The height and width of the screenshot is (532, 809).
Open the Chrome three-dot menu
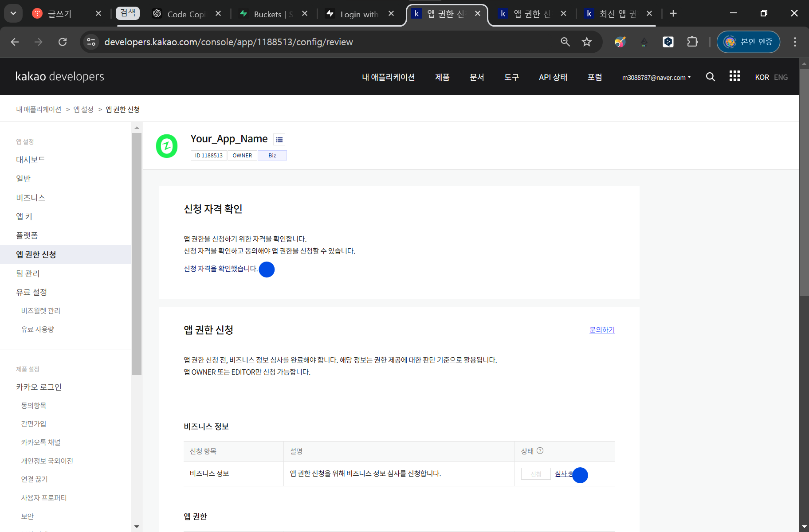point(795,42)
